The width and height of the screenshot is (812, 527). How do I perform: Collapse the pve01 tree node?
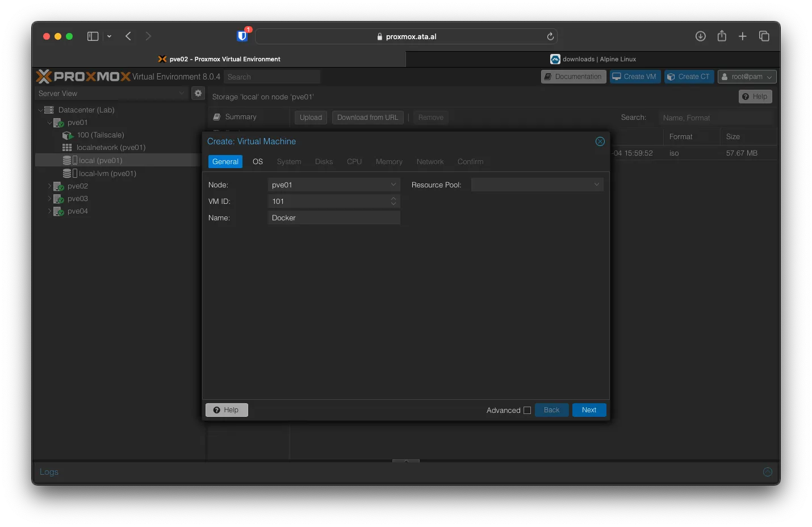[49, 123]
